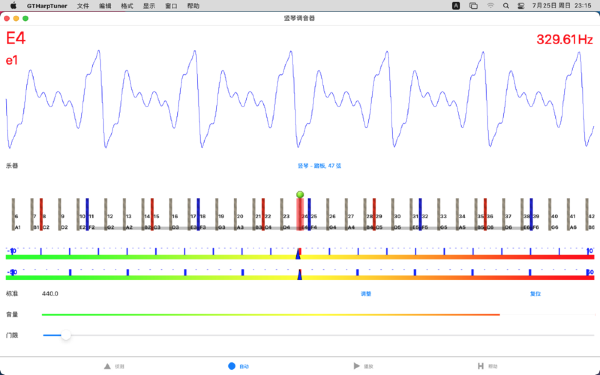Select blue harp string 39 F6
The width and height of the screenshot is (600, 375).
tap(531, 214)
